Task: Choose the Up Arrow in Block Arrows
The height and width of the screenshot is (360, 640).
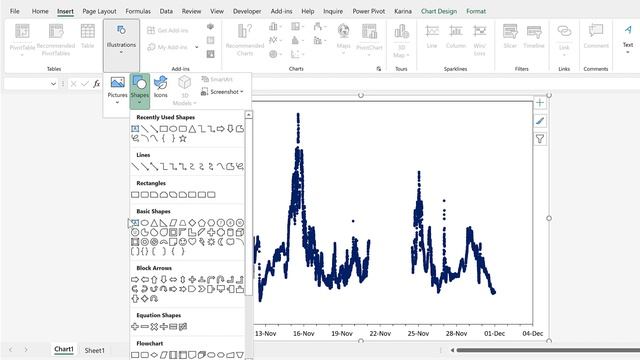Action: [154, 280]
